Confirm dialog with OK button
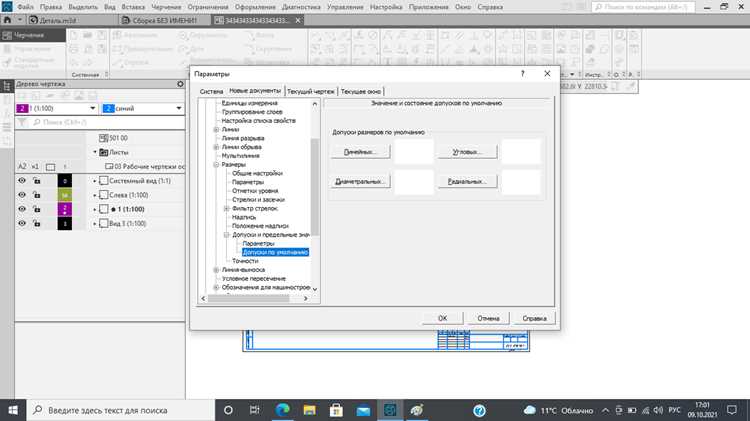 442,318
